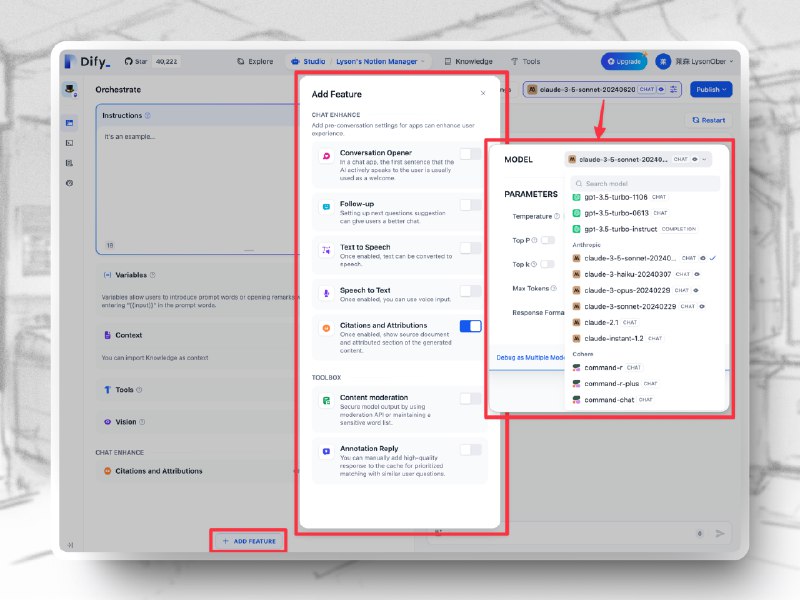The height and width of the screenshot is (600, 800).
Task: Click the send message arrow icon
Action: [x=720, y=533]
